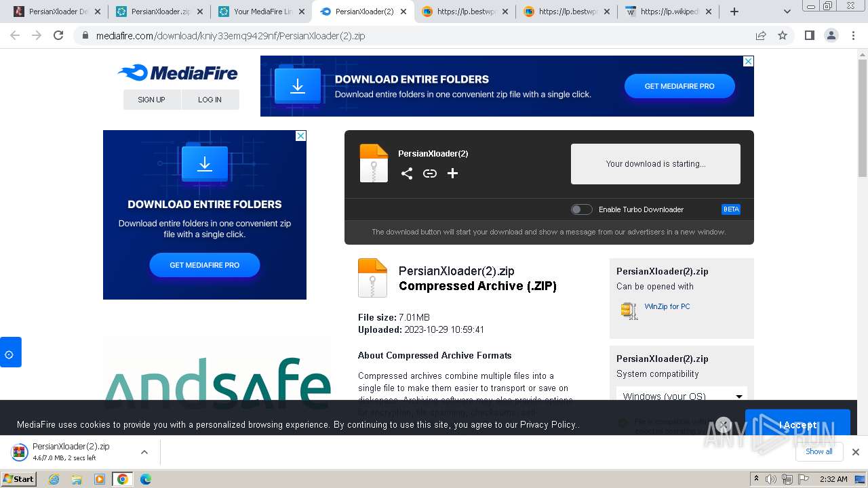Click the copy link icon under PersianXloader(2)
Screen dimensions: 868x488
[430, 174]
